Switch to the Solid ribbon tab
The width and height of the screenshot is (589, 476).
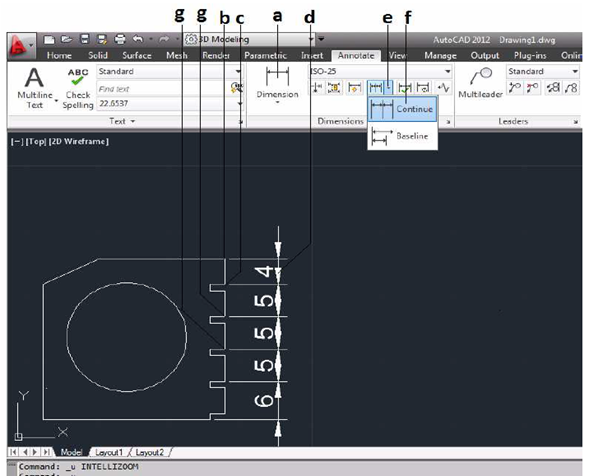98,56
